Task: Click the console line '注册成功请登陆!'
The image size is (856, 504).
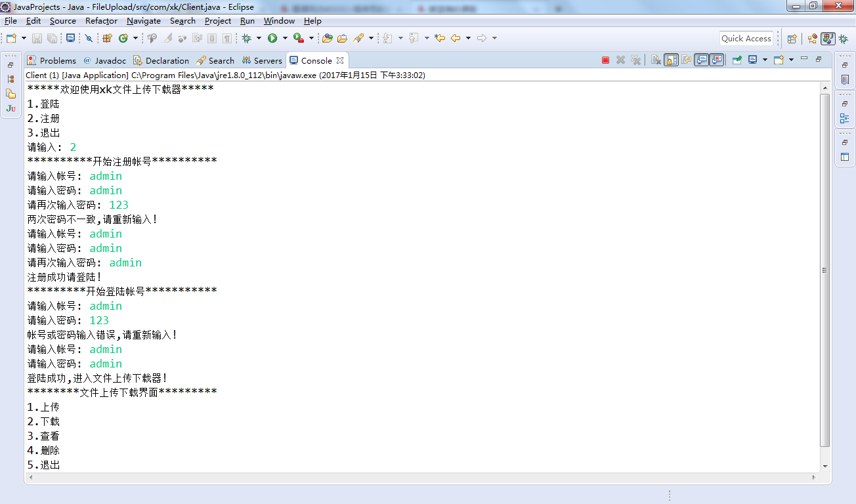Action: click(x=64, y=277)
